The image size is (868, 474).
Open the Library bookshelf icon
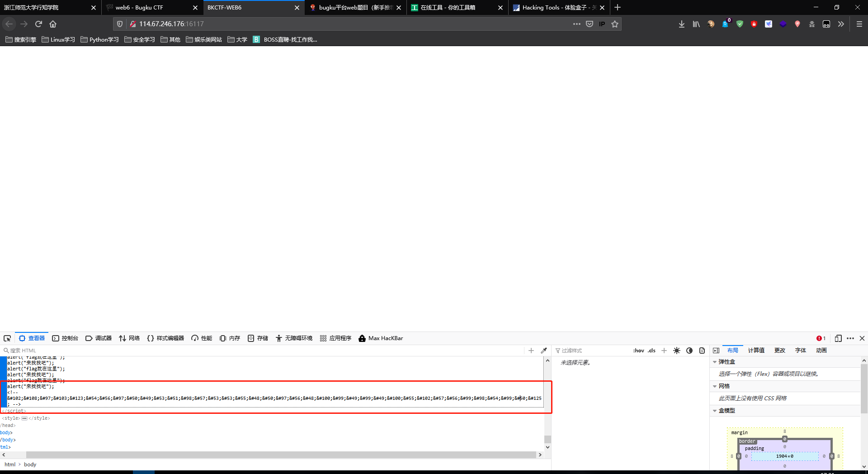(x=696, y=24)
